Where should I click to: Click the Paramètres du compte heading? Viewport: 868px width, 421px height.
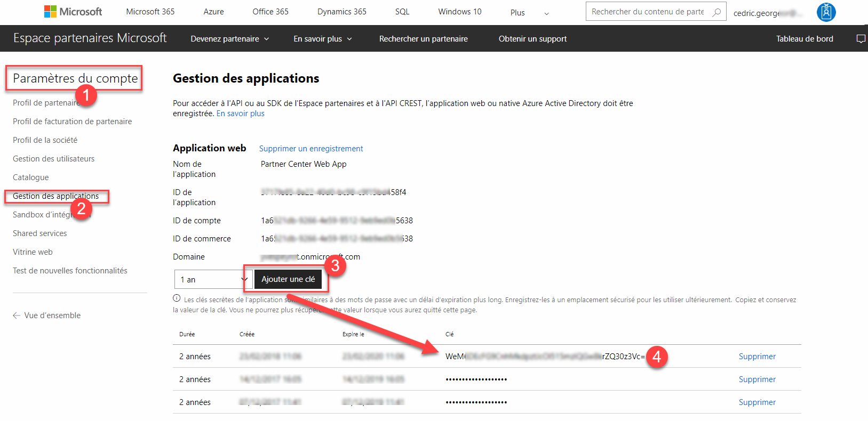(x=75, y=78)
